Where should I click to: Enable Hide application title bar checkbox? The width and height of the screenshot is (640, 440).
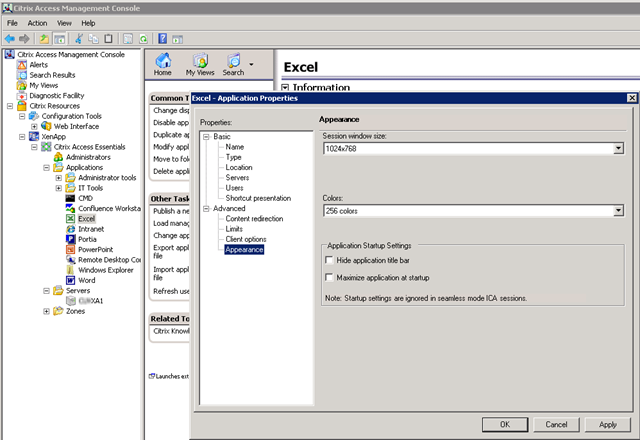pos(329,260)
